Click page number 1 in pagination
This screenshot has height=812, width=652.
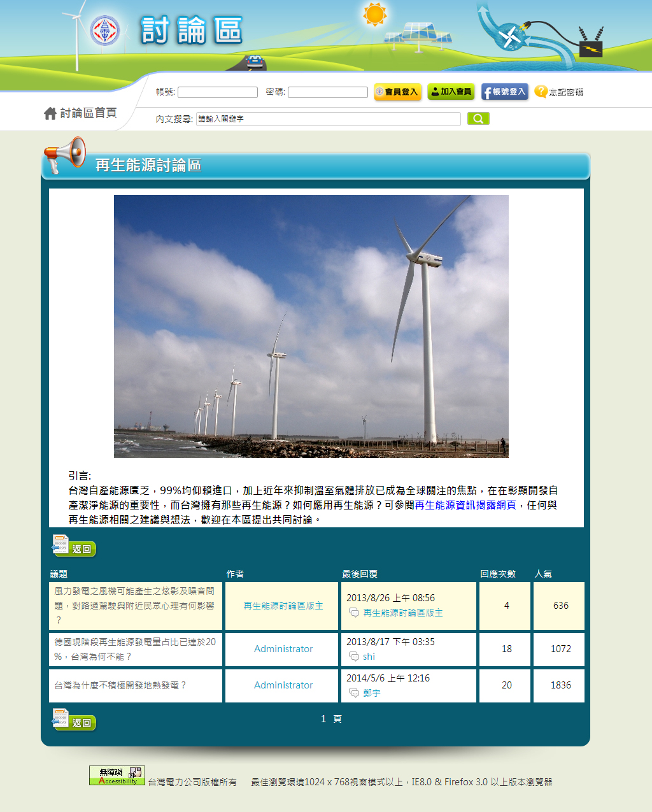tap(323, 719)
